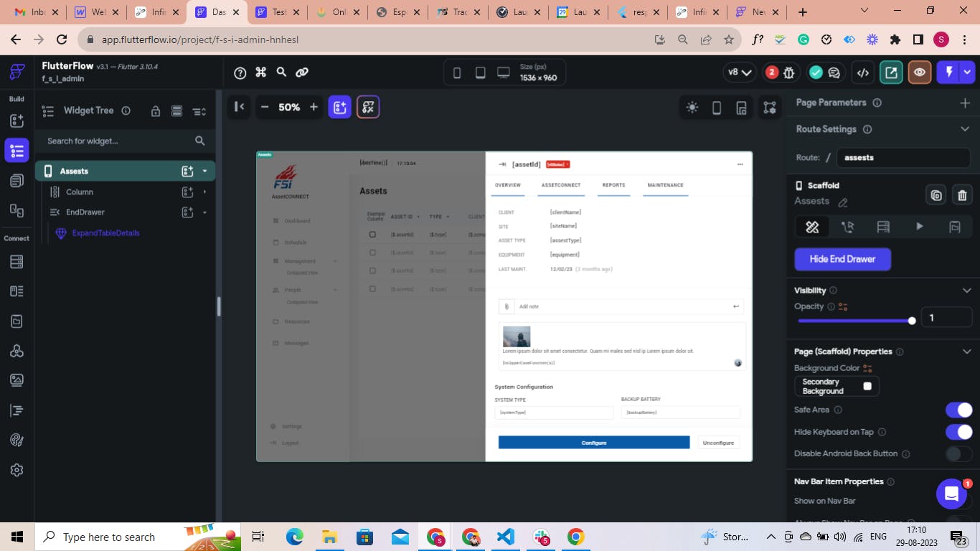Add a Page Parameter with plus
This screenshot has width=980, height=551.
pos(965,103)
